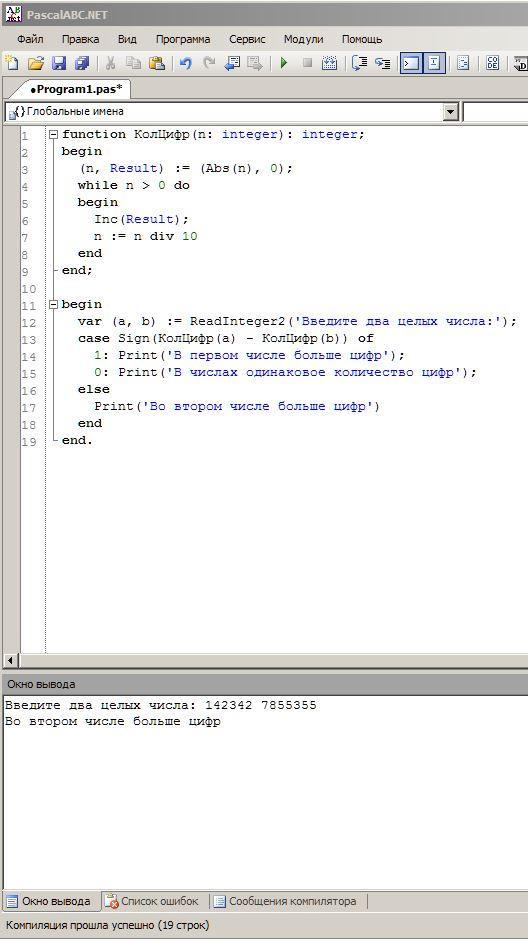This screenshot has height=939, width=528.
Task: Click the horizontal scrollbar left arrow
Action: 10,661
